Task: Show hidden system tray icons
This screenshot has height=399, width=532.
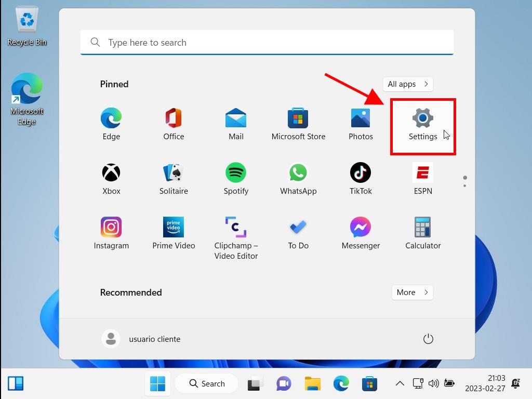Action: point(400,384)
